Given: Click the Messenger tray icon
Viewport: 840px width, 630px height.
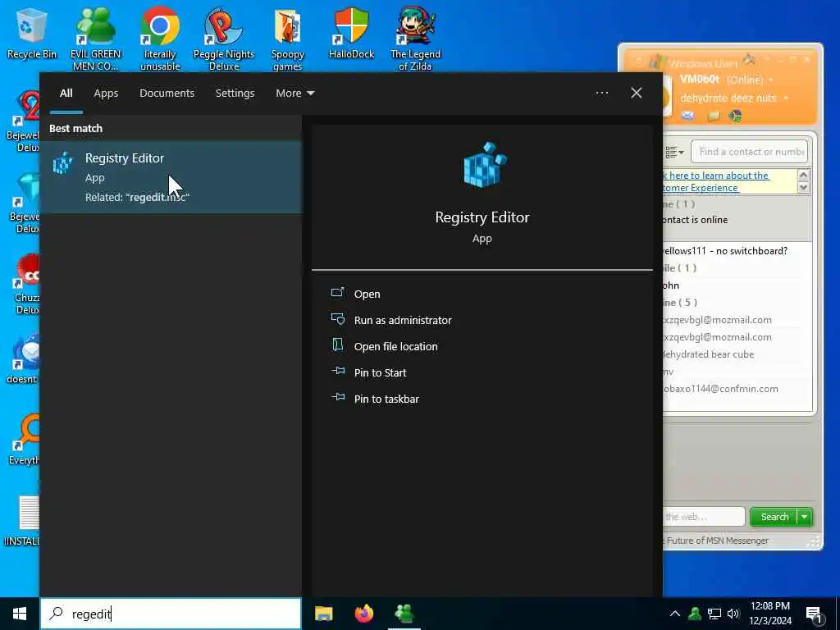Looking at the screenshot, I should pyautogui.click(x=695, y=614).
